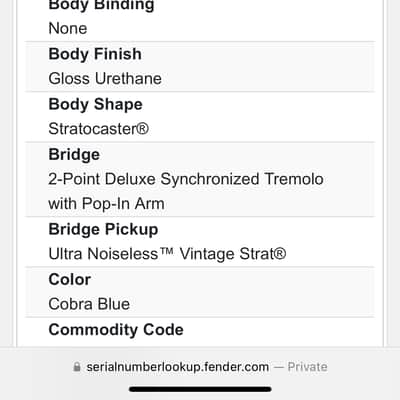400x400 pixels.
Task: Tap the lock icon in address bar
Action: (x=77, y=367)
